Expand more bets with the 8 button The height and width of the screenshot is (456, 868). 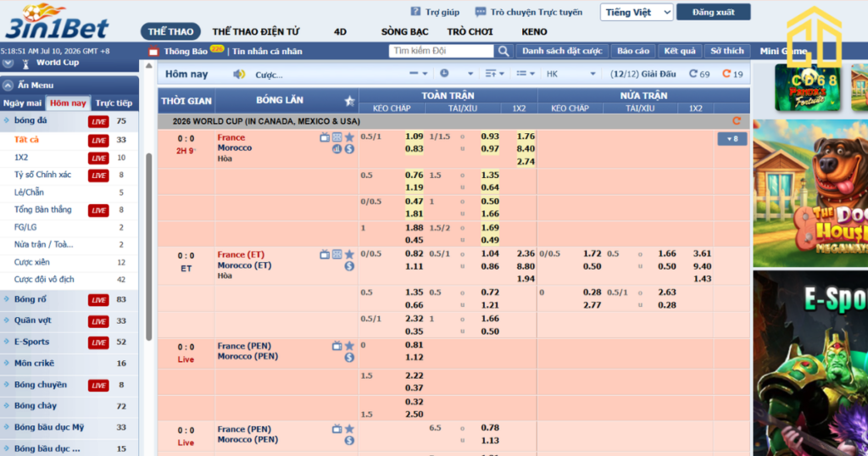732,139
